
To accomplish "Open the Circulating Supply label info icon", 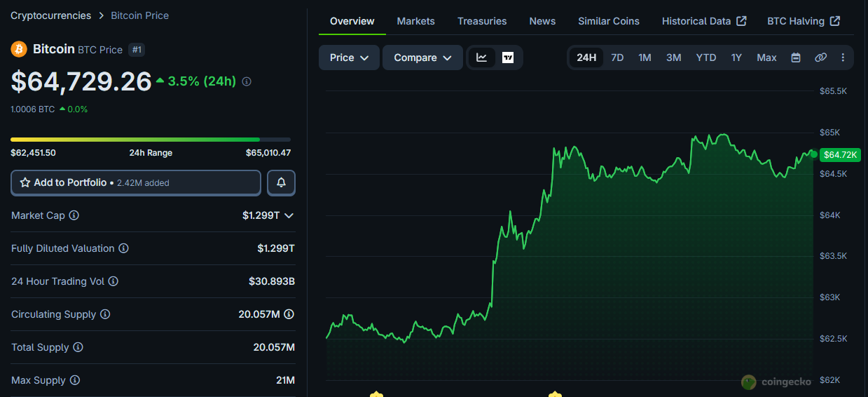I will (105, 314).
